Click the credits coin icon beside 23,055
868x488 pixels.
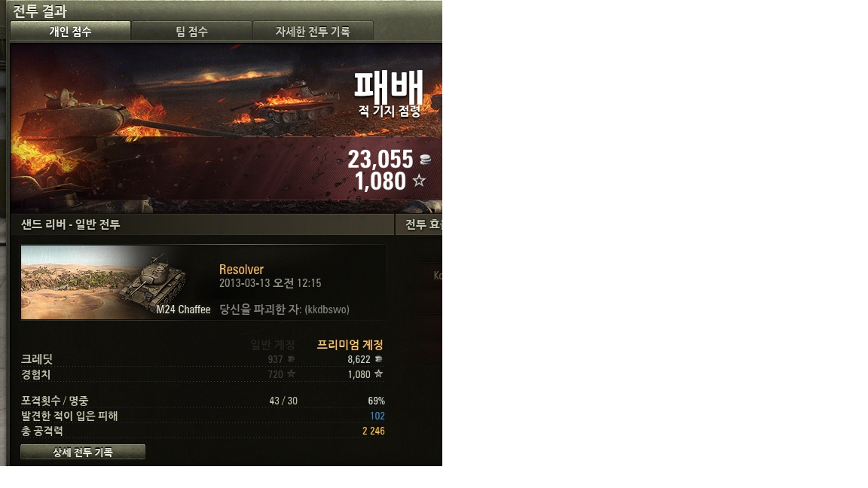tap(425, 160)
